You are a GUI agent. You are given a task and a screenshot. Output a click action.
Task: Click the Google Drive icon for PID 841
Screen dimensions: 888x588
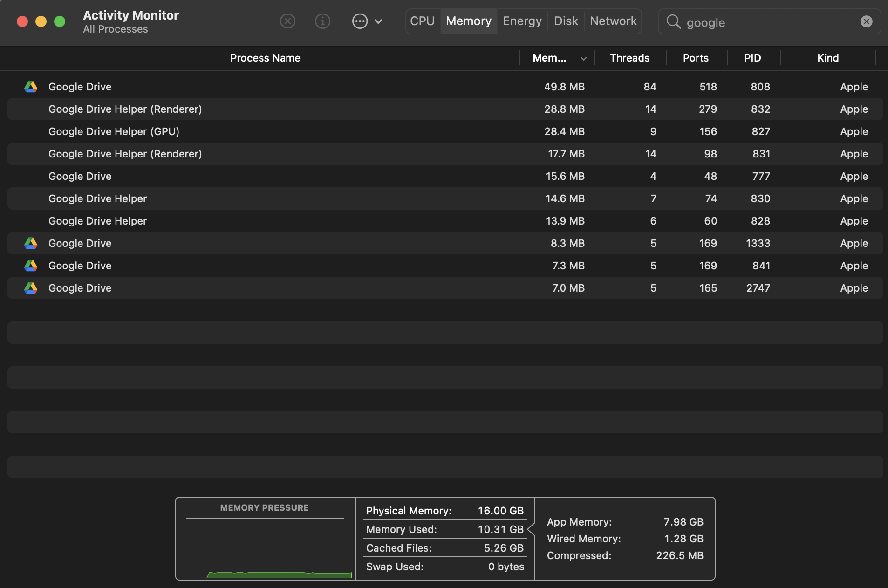pos(31,266)
